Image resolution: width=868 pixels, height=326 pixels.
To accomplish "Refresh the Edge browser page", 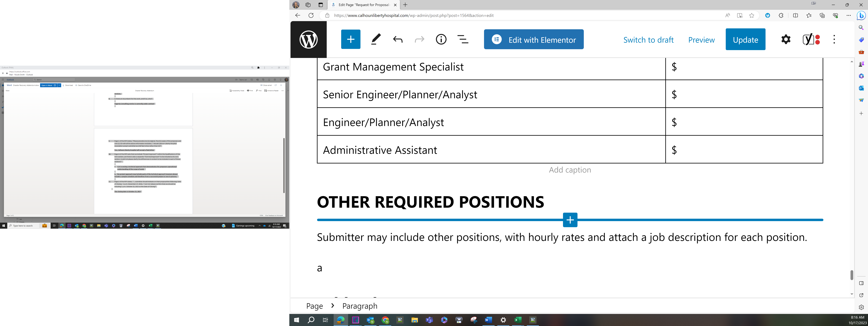I will [311, 15].
